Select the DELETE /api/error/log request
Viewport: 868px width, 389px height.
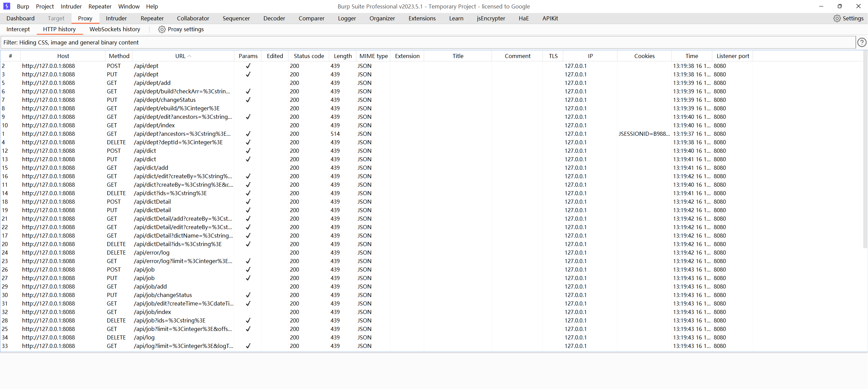point(152,253)
